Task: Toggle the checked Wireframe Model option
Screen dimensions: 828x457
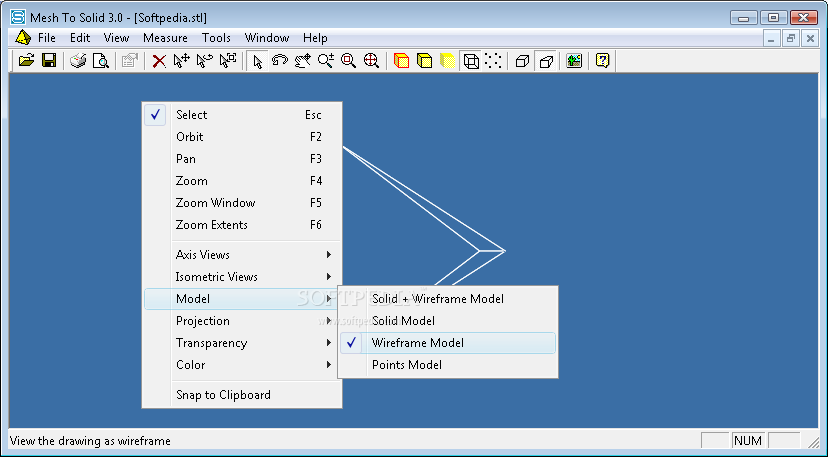Action: tap(448, 343)
